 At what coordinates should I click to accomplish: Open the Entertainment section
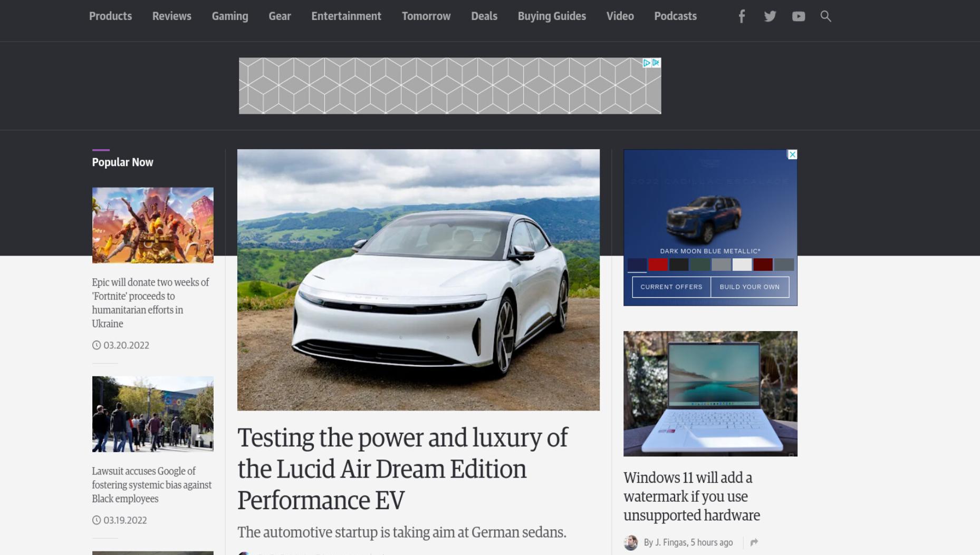[346, 16]
